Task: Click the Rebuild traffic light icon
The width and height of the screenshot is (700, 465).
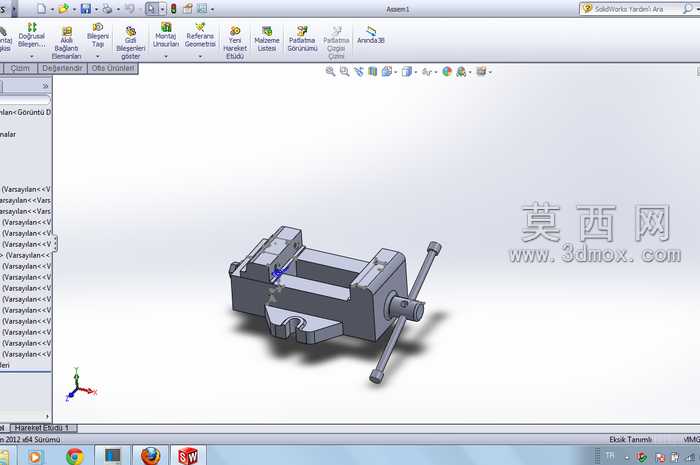Action: (x=174, y=8)
